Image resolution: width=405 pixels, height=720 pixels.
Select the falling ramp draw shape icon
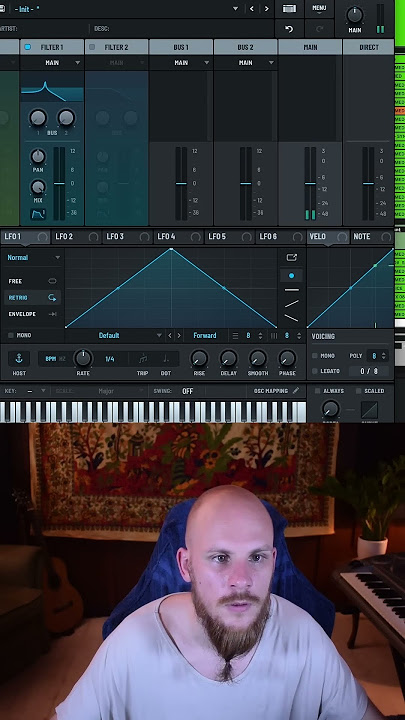[291, 317]
